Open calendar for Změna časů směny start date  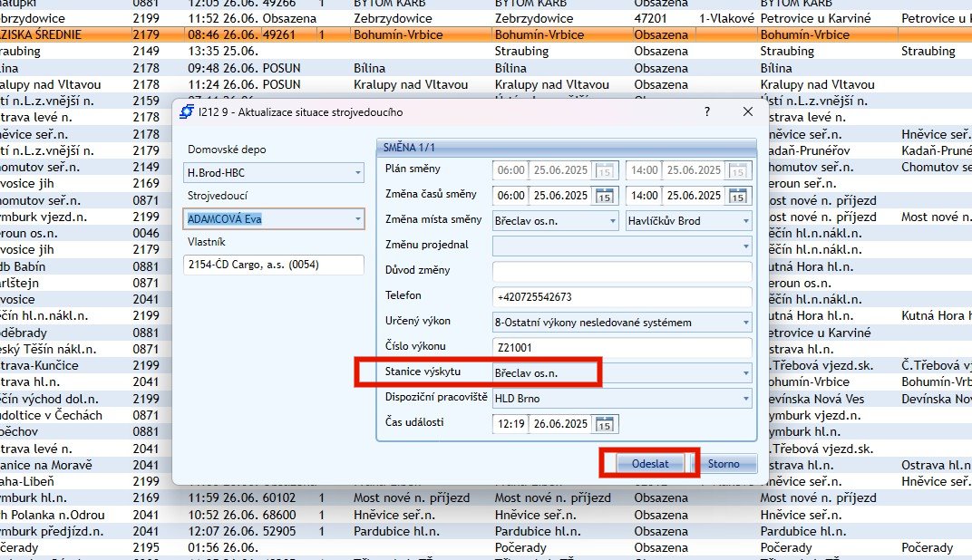[x=607, y=195]
